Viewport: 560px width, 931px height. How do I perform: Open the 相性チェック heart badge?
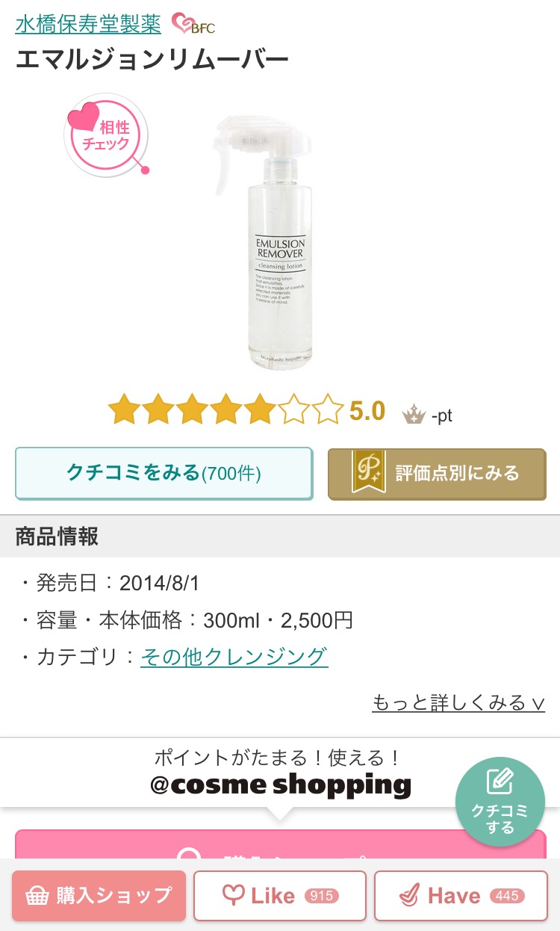[x=106, y=134]
